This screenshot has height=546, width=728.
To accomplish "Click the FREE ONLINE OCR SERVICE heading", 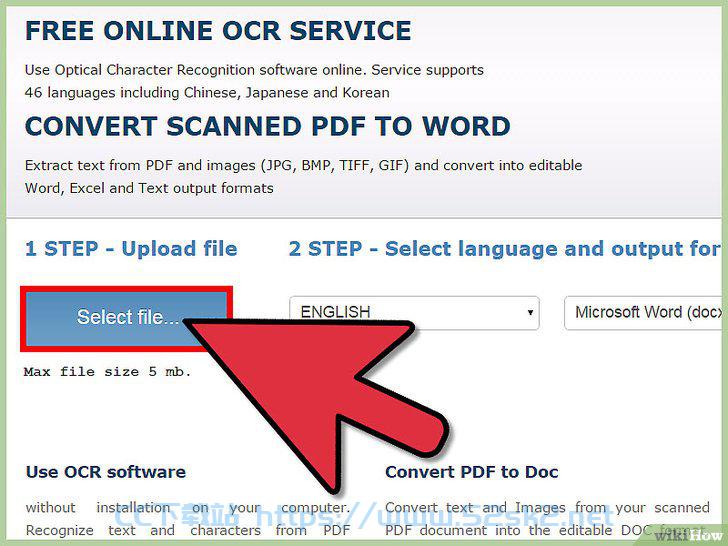I will point(218,31).
